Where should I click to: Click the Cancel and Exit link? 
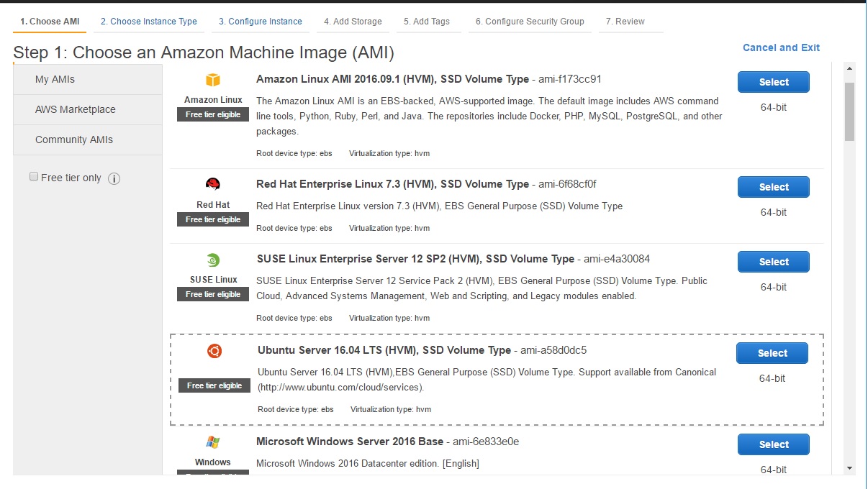[781, 47]
